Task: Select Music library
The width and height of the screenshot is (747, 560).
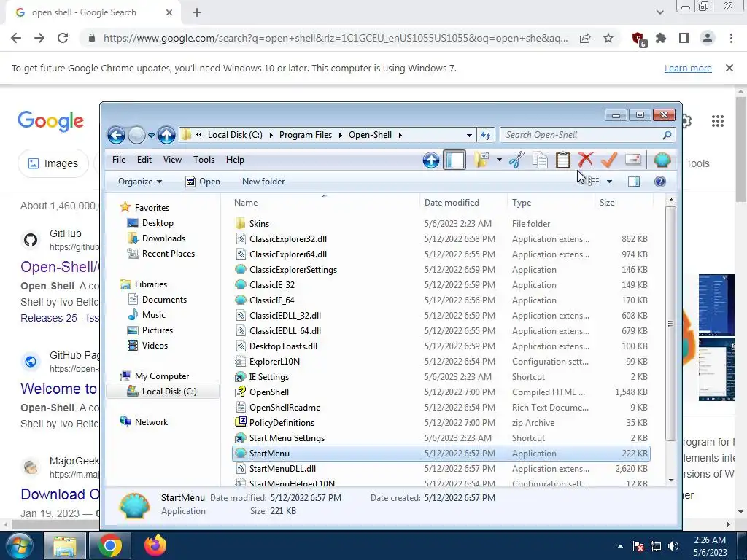Action: 153,315
